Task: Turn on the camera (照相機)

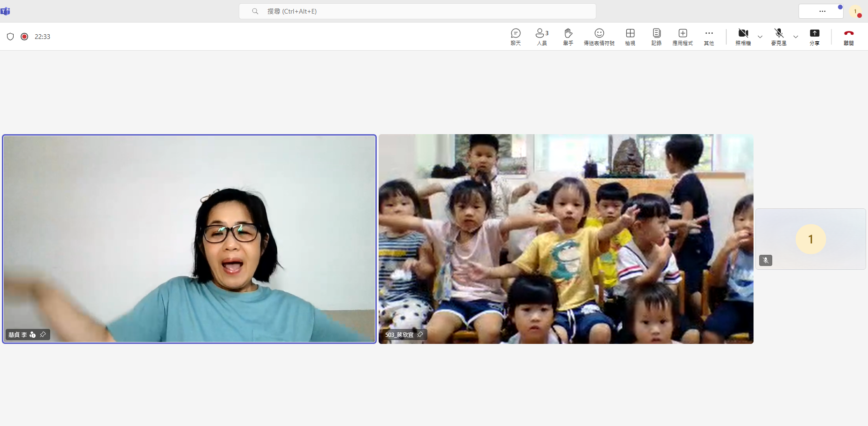Action: pos(743,36)
